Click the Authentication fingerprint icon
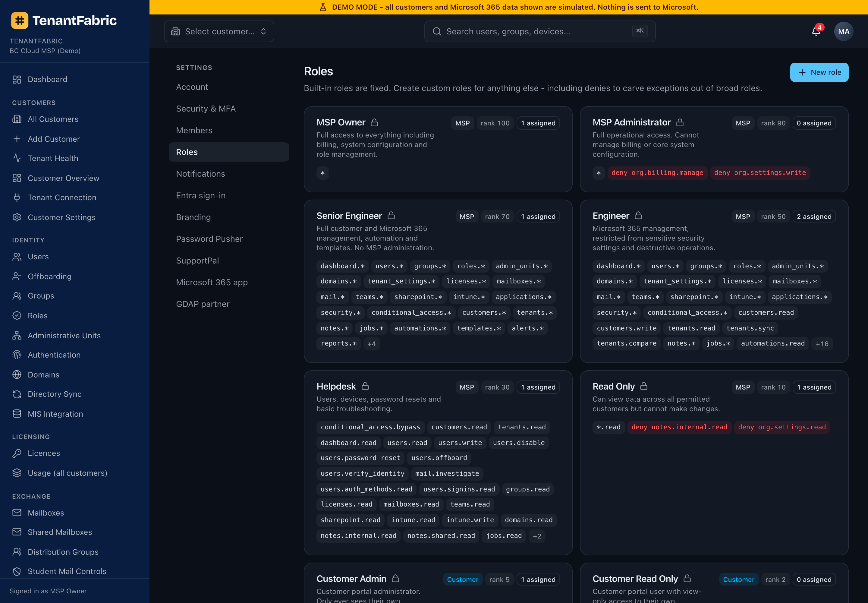Image resolution: width=868 pixels, height=603 pixels. coord(17,355)
